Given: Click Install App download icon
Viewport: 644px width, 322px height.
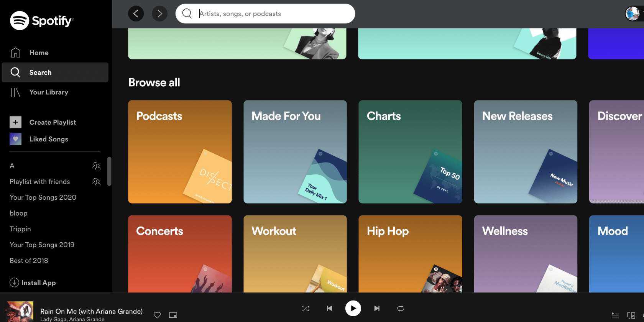Looking at the screenshot, I should [x=14, y=283].
